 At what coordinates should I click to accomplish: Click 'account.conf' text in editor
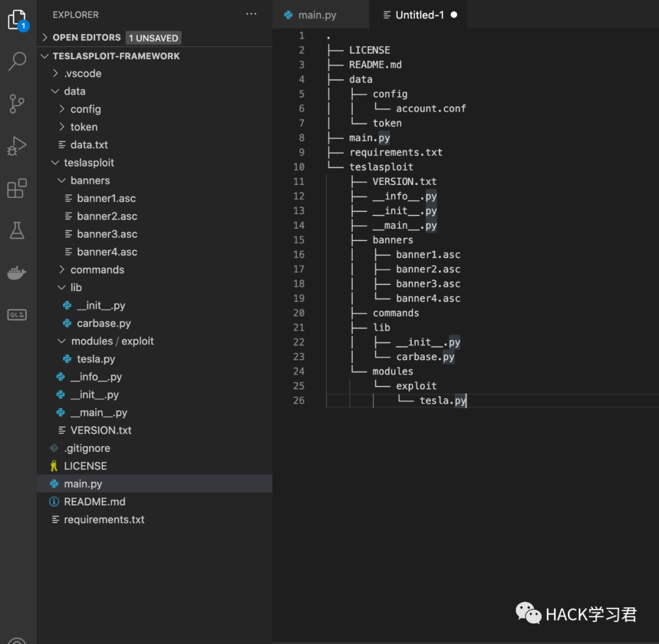click(x=431, y=109)
